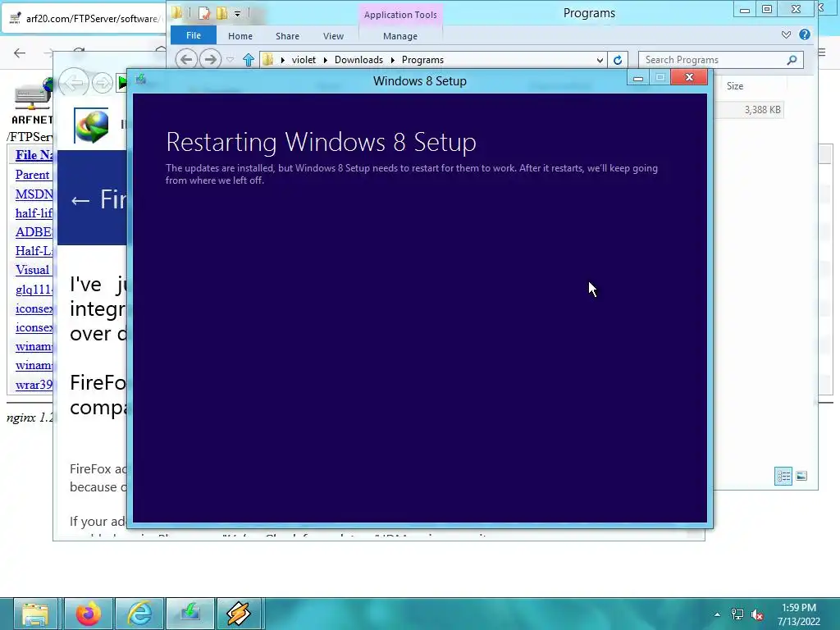Collapse the Explorer ribbon with the chevron
Viewport: 840px width, 630px height.
[786, 34]
